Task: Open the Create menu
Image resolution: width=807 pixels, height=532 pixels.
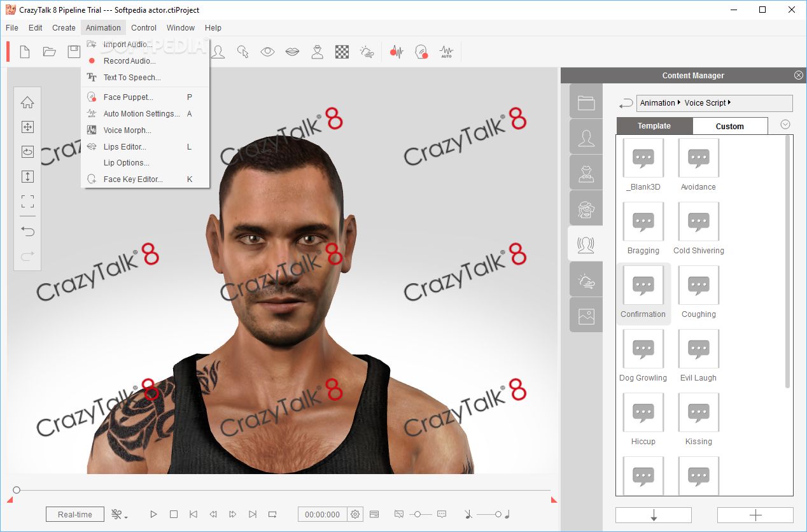Action: click(x=64, y=27)
